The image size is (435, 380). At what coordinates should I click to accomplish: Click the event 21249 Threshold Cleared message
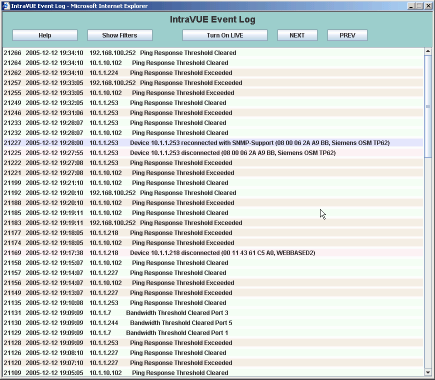(x=178, y=103)
